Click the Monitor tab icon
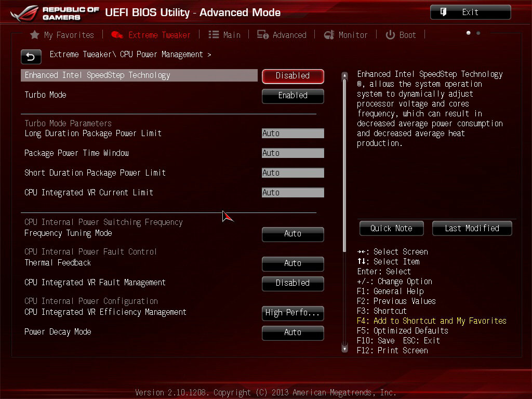Image resolution: width=532 pixels, height=399 pixels. coord(329,35)
